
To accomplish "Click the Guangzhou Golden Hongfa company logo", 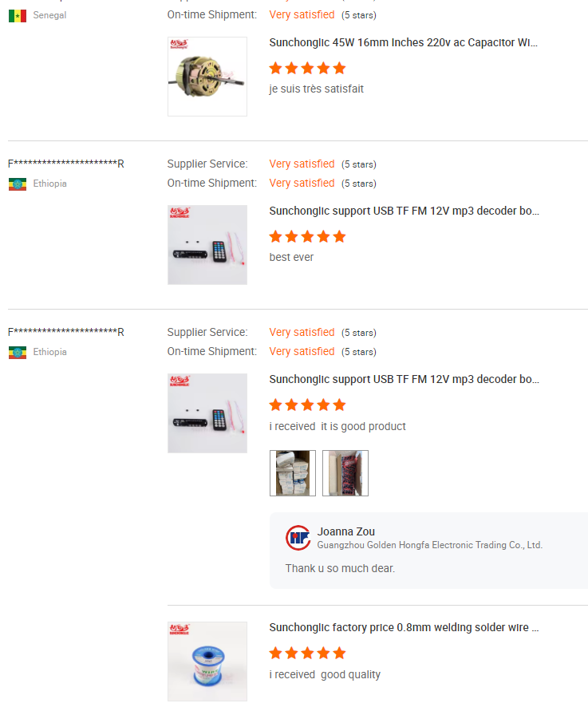I will click(x=298, y=538).
